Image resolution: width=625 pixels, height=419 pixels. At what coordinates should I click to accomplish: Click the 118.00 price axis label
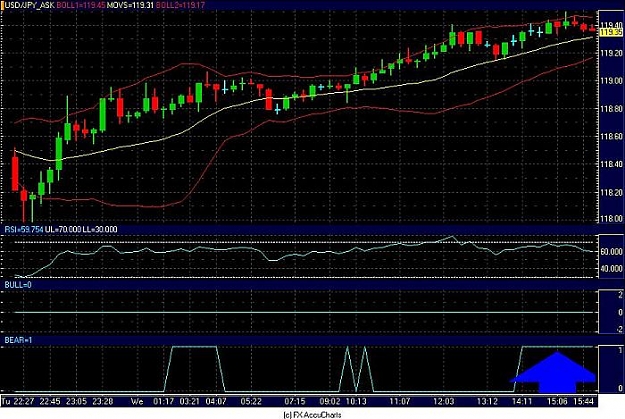coord(611,218)
